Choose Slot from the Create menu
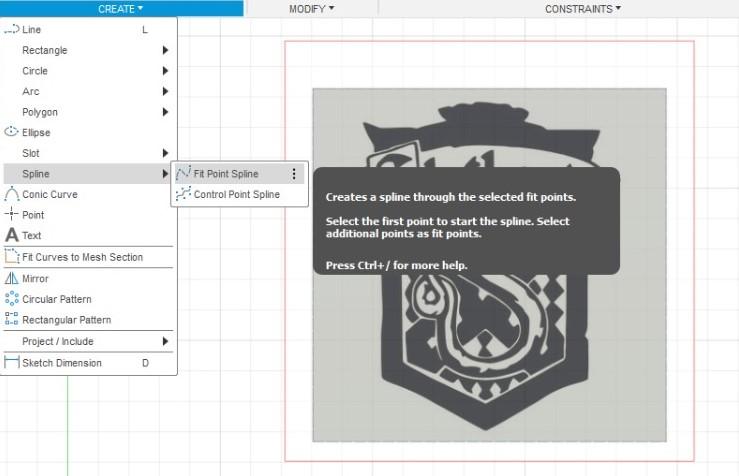Viewport: 739px width, 476px height. pos(31,153)
